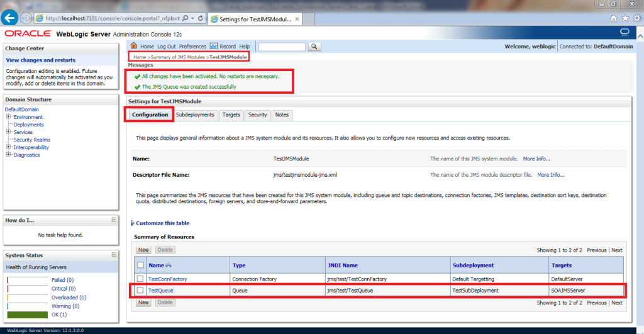This screenshot has width=644, height=334.
Task: Click the Home house icon in console toolbar
Action: 133,47
